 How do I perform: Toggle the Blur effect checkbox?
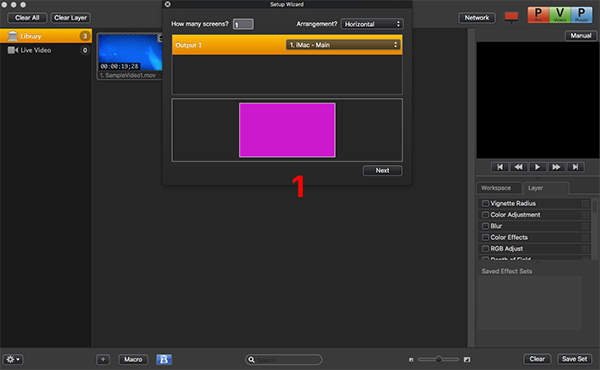coord(485,226)
